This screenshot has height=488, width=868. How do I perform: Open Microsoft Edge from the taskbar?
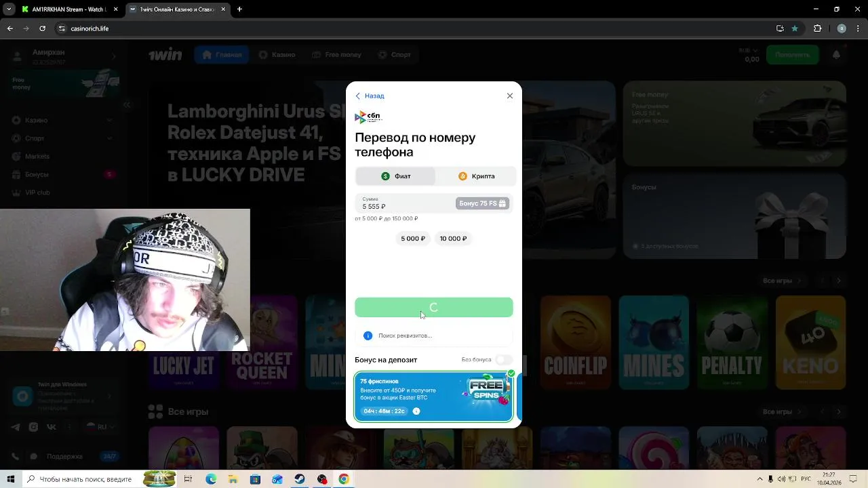pos(211,479)
